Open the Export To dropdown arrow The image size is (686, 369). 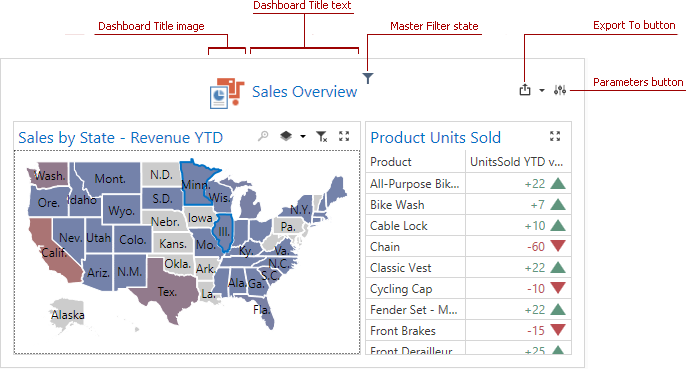click(542, 91)
